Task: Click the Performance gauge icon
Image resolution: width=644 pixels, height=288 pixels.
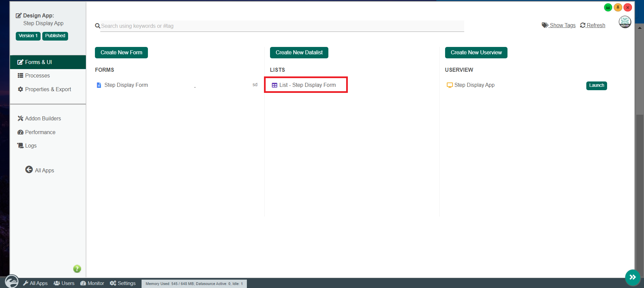Action: click(20, 132)
